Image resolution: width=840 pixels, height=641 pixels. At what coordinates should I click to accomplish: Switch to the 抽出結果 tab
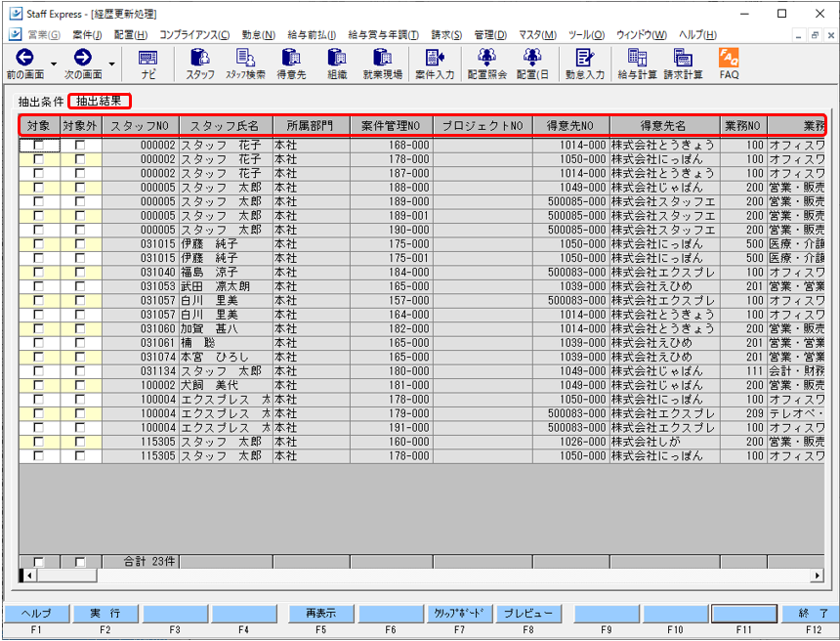pyautogui.click(x=99, y=101)
